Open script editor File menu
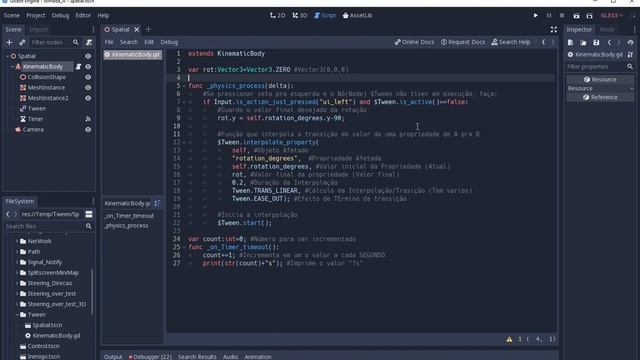 [109, 42]
